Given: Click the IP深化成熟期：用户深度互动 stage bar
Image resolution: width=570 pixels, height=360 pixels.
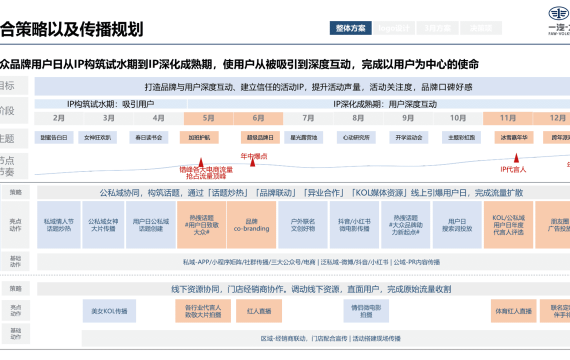Looking at the screenshot, I should point(379,104).
